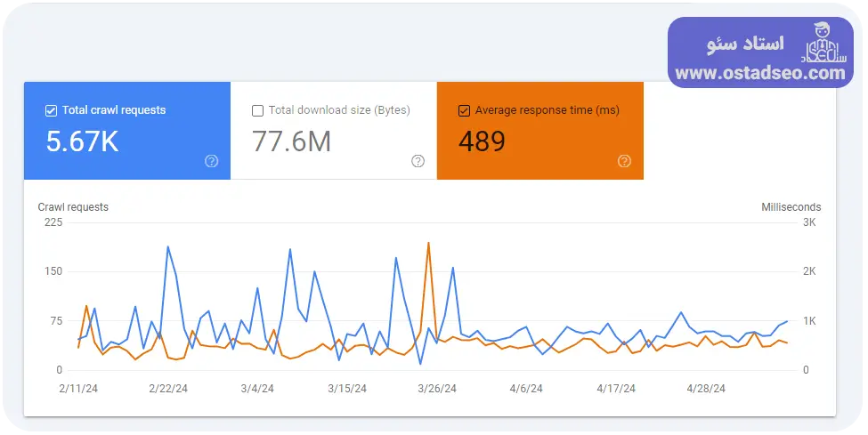Click the 2K right axis value
The height and width of the screenshot is (435, 868).
(x=809, y=271)
